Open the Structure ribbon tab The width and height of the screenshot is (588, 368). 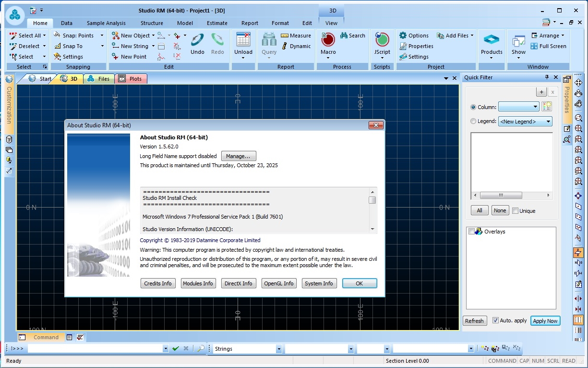pyautogui.click(x=152, y=23)
